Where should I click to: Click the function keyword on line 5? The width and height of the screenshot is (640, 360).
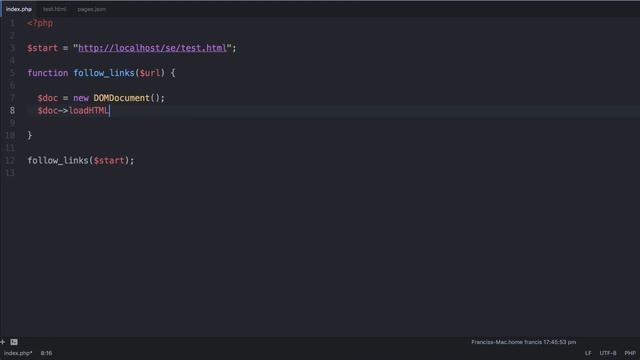pyautogui.click(x=48, y=73)
